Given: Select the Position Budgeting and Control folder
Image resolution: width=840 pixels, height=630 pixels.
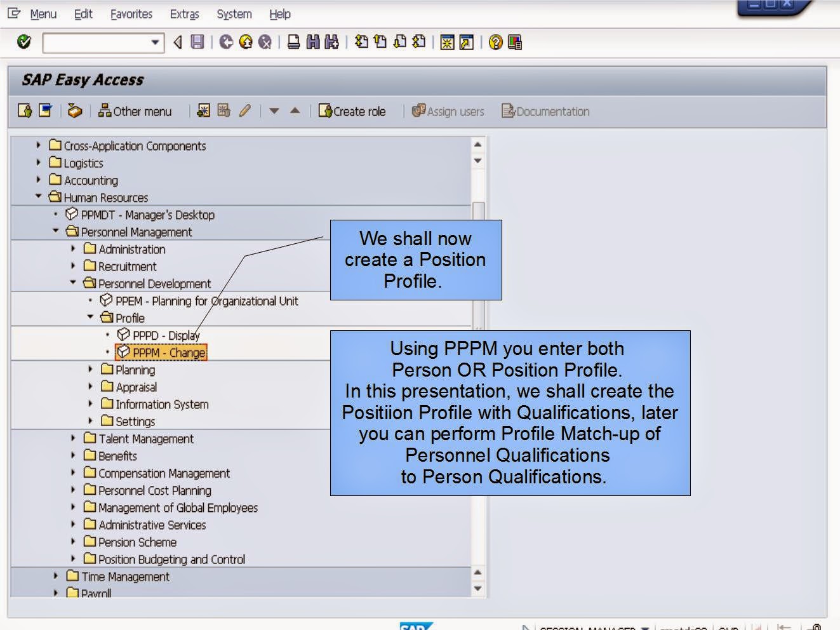Looking at the screenshot, I should pyautogui.click(x=164, y=559).
